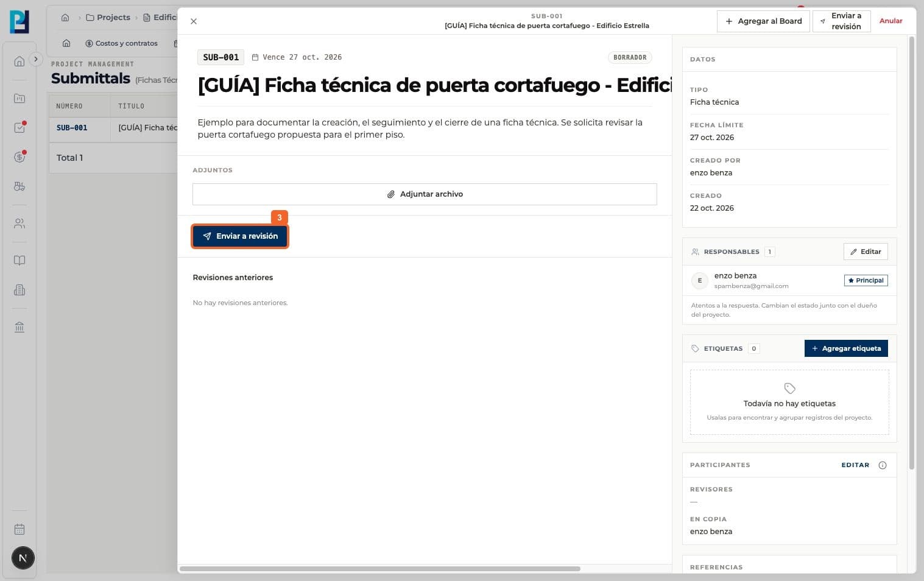This screenshot has width=924, height=581.
Task: Click the email spambenza@gmail.com
Action: (x=751, y=286)
